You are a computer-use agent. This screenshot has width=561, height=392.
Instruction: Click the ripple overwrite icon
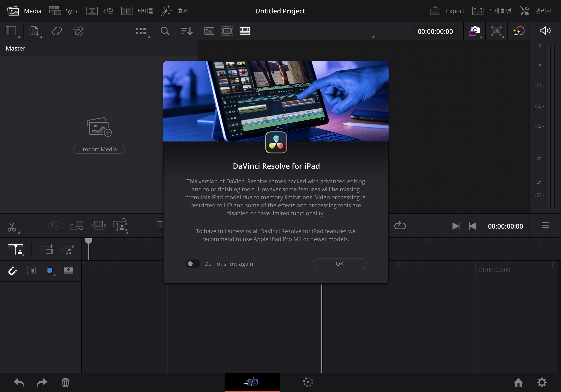pos(98,225)
